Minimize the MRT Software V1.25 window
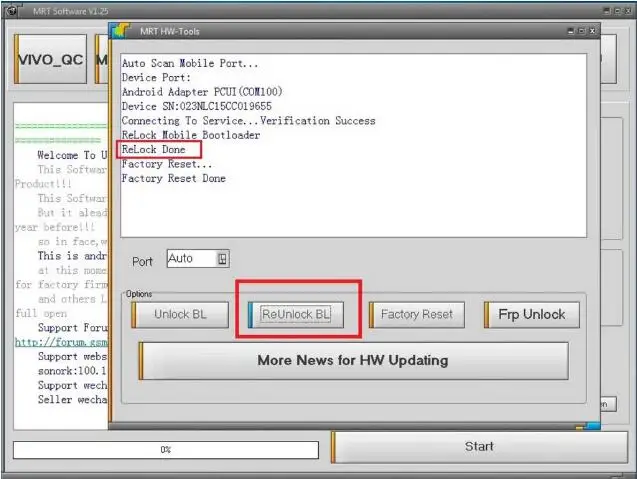The width and height of the screenshot is (637, 479). coord(607,11)
